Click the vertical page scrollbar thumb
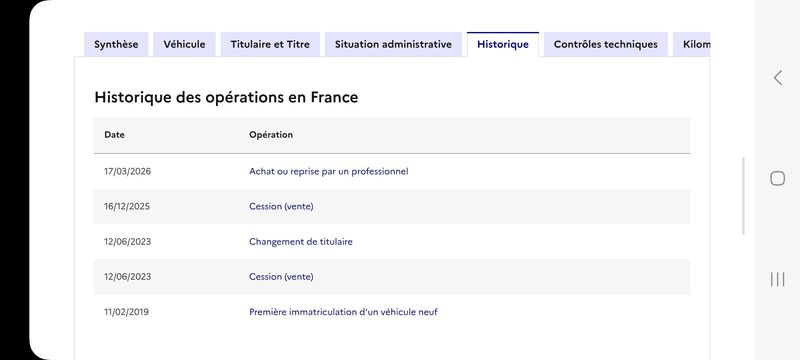800x360 pixels. (x=743, y=196)
